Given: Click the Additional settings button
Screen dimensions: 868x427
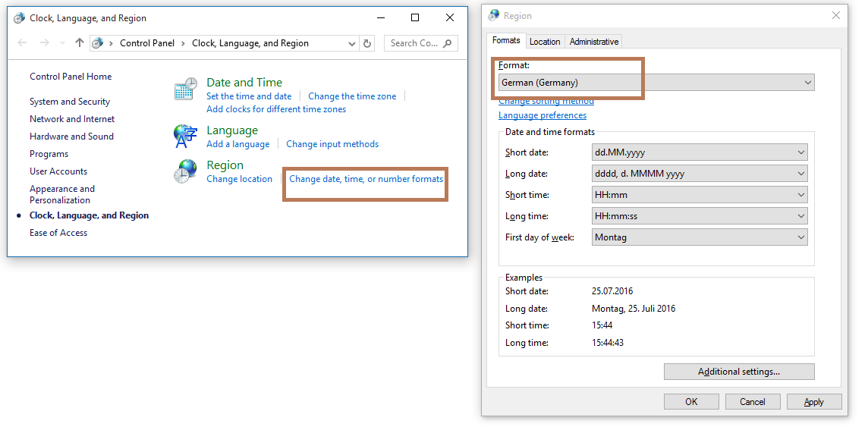Looking at the screenshot, I should (x=738, y=372).
